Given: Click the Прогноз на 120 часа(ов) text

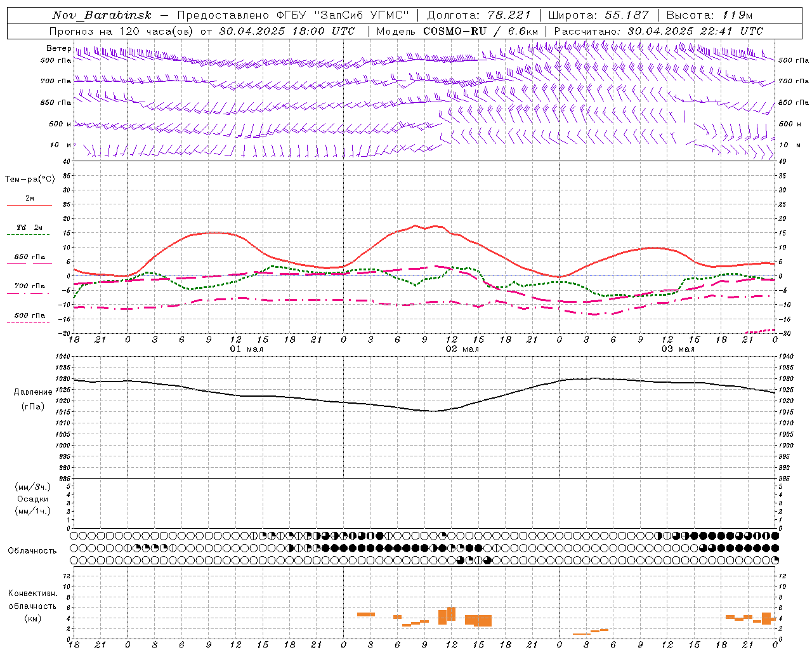Looking at the screenshot, I should click(x=122, y=31).
